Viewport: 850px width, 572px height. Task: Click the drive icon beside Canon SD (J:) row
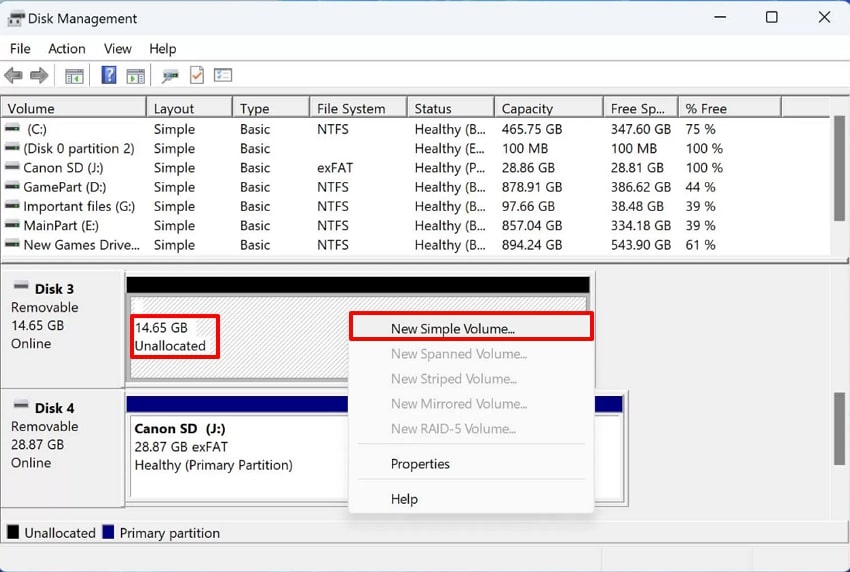12,167
